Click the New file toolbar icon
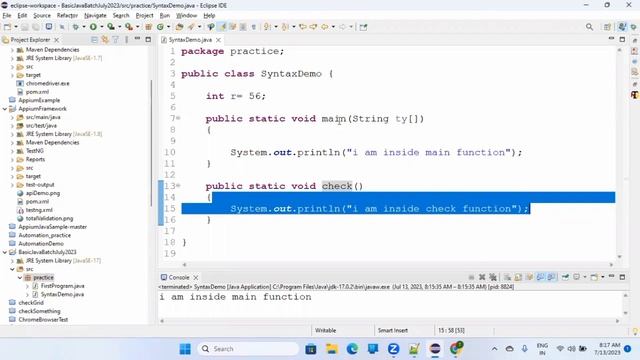 tap(7, 27)
